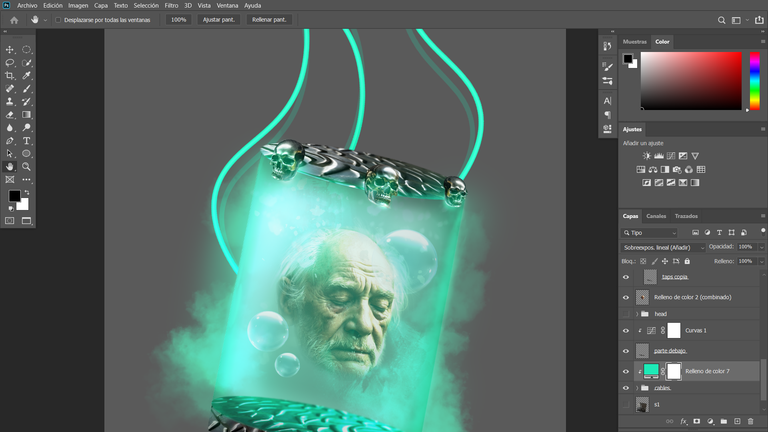The image size is (768, 432).
Task: Click the Rellenar pant. button
Action: point(269,20)
